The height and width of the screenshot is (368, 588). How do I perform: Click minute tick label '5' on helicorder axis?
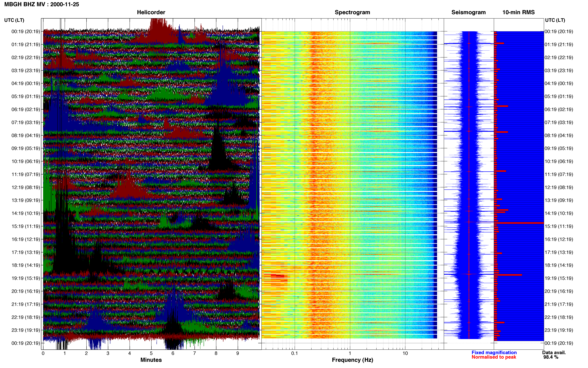(x=151, y=353)
